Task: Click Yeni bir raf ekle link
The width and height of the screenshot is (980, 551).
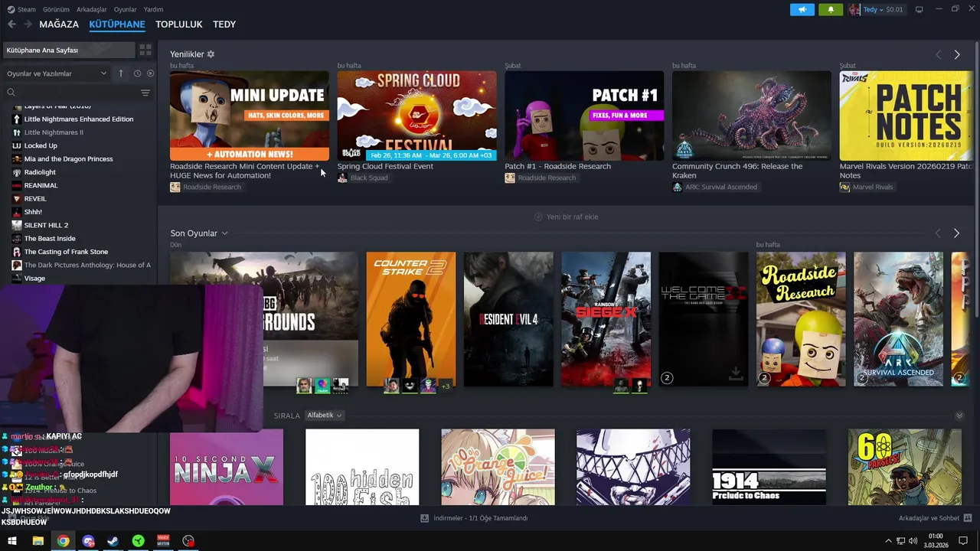Action: [x=573, y=217]
